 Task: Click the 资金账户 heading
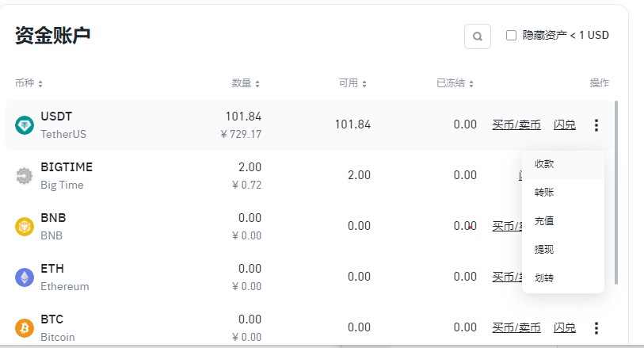pos(52,36)
